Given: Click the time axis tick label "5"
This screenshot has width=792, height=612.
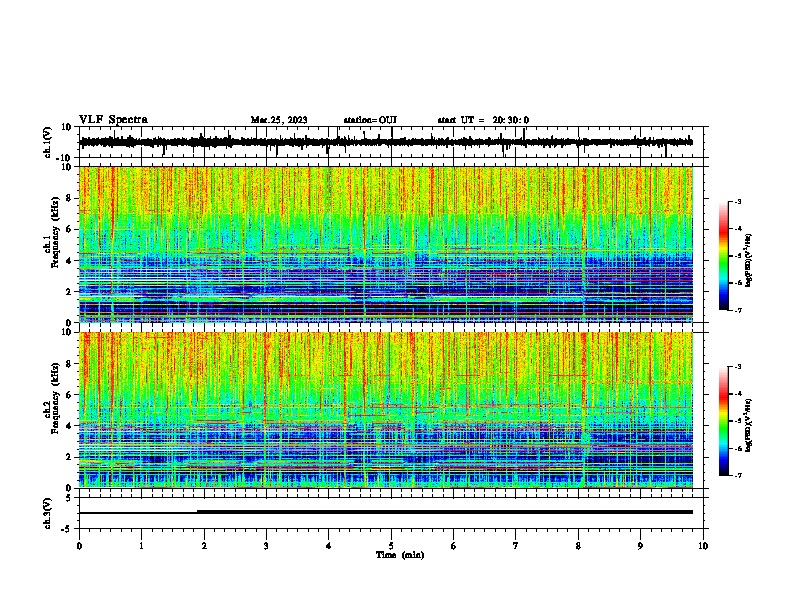Looking at the screenshot, I should (x=391, y=546).
